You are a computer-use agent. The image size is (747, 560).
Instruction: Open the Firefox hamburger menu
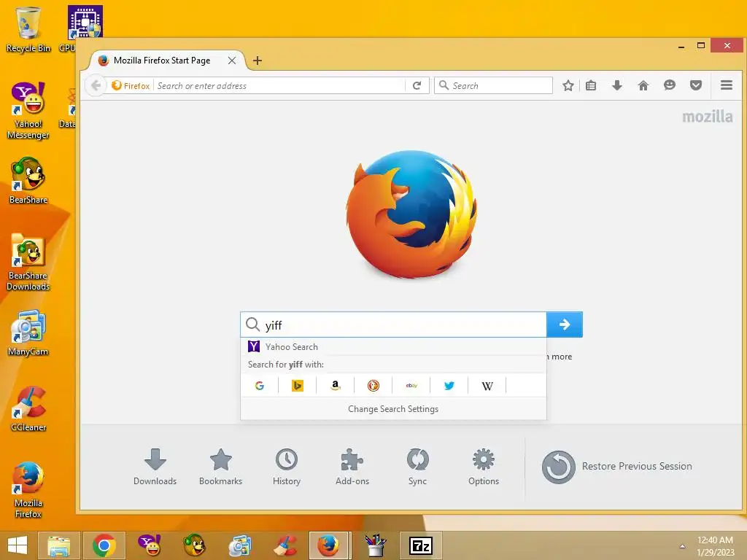[727, 85]
